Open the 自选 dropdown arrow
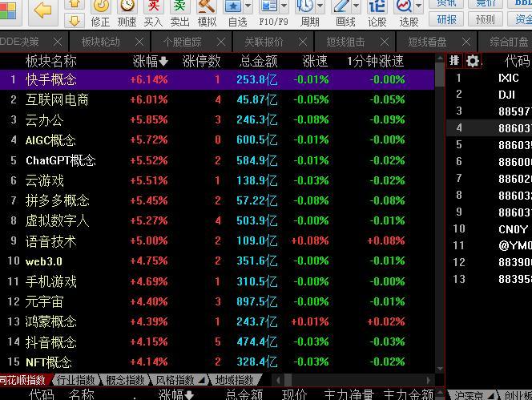Viewport: 532px width, 400px height. pyautogui.click(x=248, y=6)
